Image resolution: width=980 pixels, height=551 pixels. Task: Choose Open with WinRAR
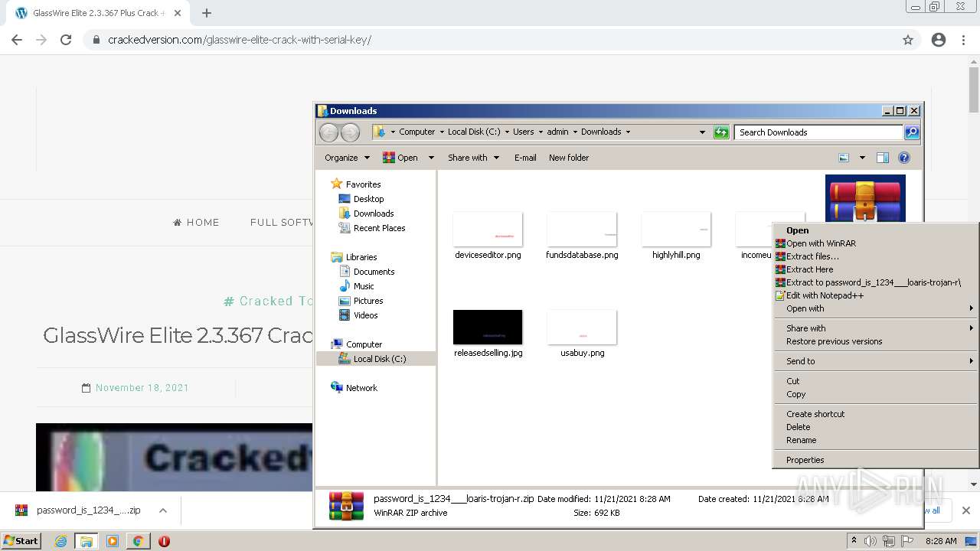(876, 243)
